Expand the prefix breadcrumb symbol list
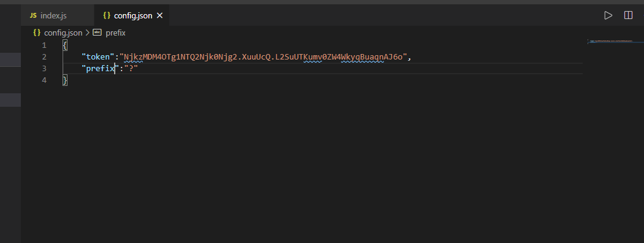This screenshot has height=243, width=644. point(115,33)
